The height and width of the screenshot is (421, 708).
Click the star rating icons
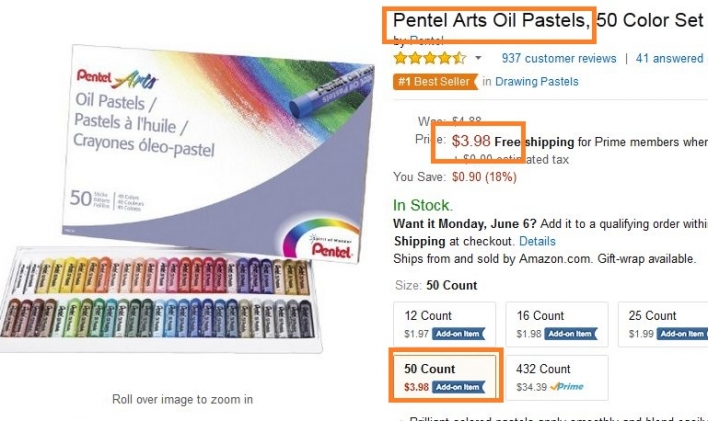[429, 58]
